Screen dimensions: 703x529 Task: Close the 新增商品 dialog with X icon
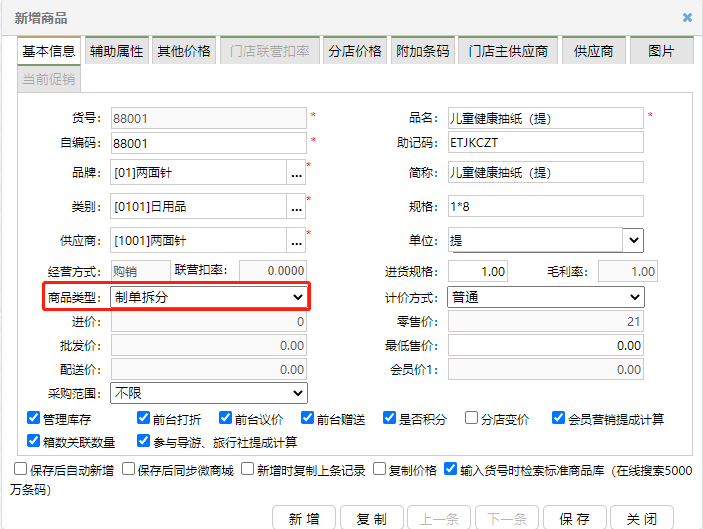[x=687, y=17]
